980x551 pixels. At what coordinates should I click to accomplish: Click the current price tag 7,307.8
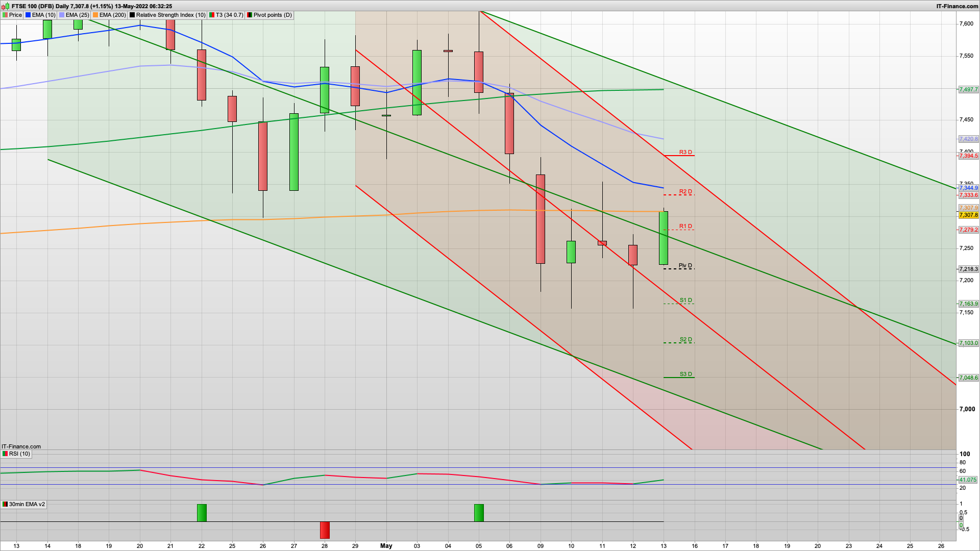pos(968,215)
